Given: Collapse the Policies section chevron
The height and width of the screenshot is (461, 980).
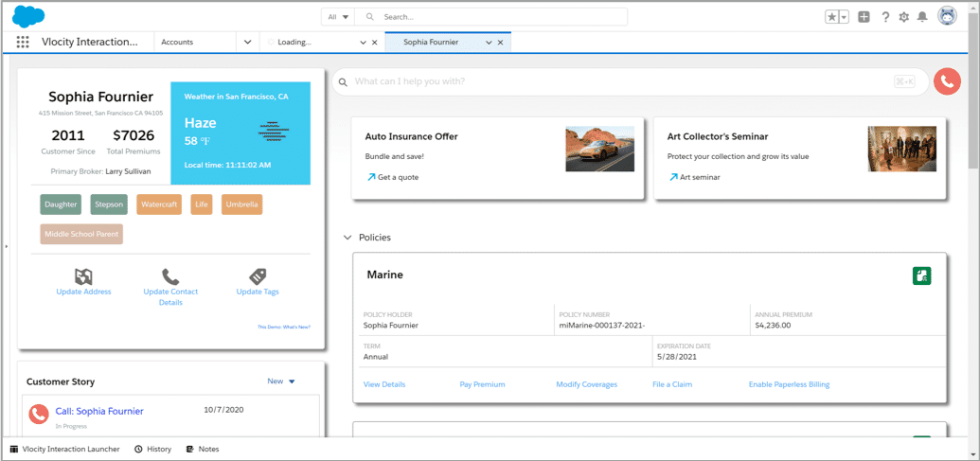Looking at the screenshot, I should pyautogui.click(x=347, y=238).
